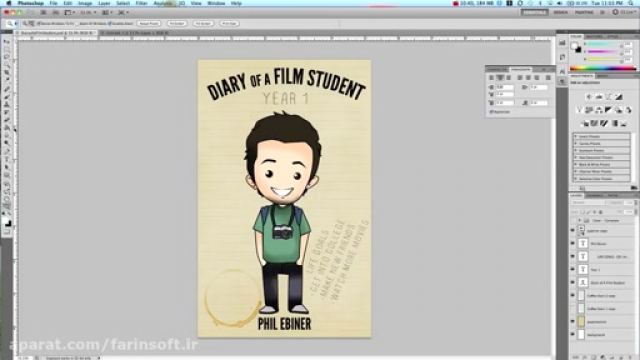Switch to the Swatches tab
640x360 pixels.
(x=594, y=37)
